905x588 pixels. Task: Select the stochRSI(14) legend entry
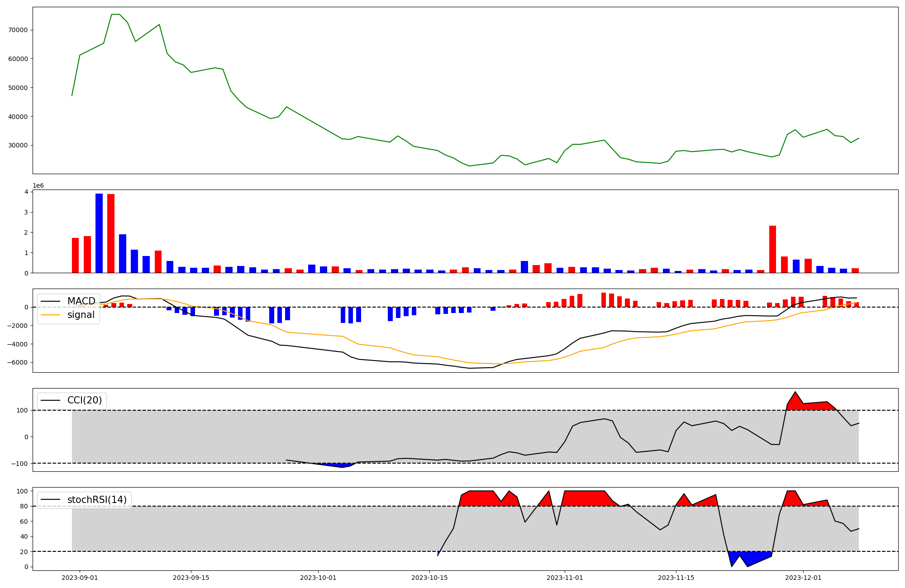coord(97,500)
